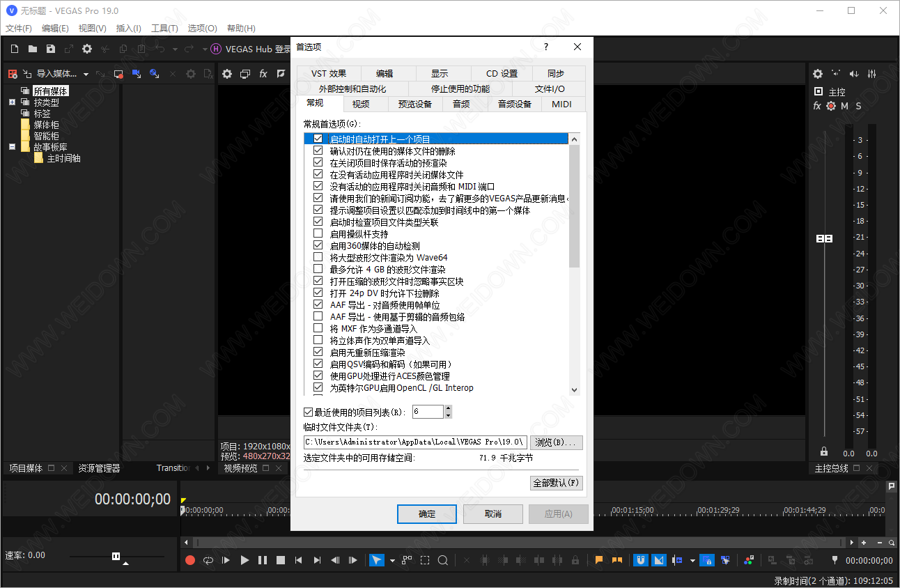Click the Open folder icon in main toolbar
This screenshot has width=900, height=588.
coord(33,49)
